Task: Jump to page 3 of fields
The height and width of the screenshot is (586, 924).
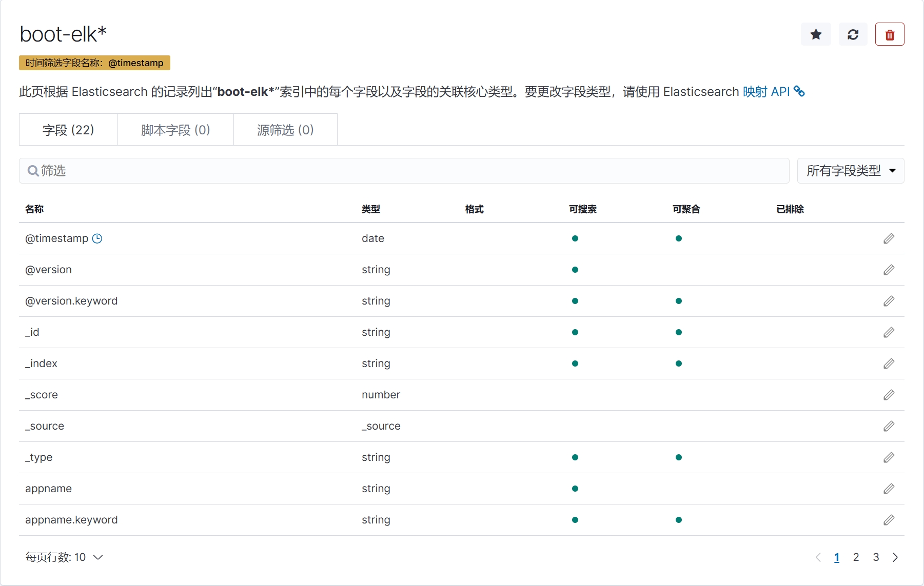Action: (x=876, y=557)
